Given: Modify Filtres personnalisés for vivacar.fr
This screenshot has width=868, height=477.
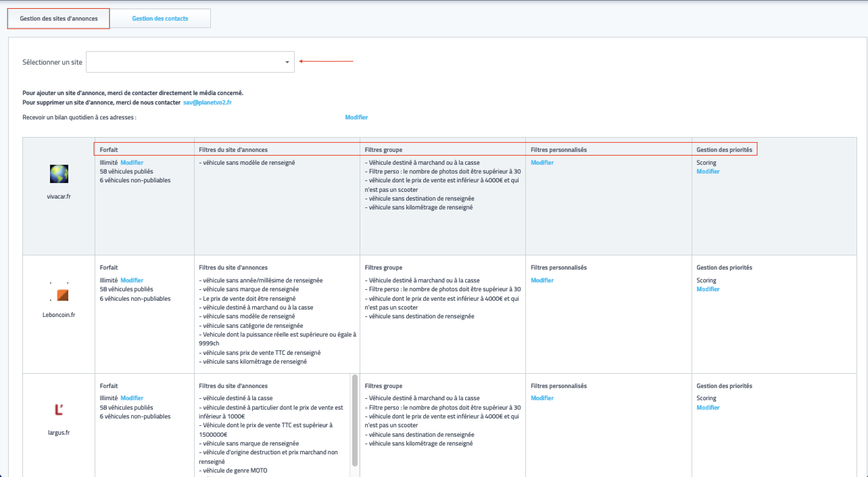Looking at the screenshot, I should coord(542,163).
